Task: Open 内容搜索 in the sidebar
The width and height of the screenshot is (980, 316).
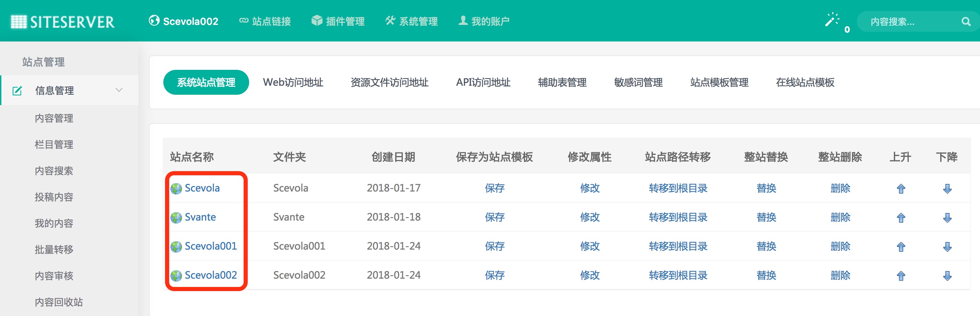Action: click(54, 171)
